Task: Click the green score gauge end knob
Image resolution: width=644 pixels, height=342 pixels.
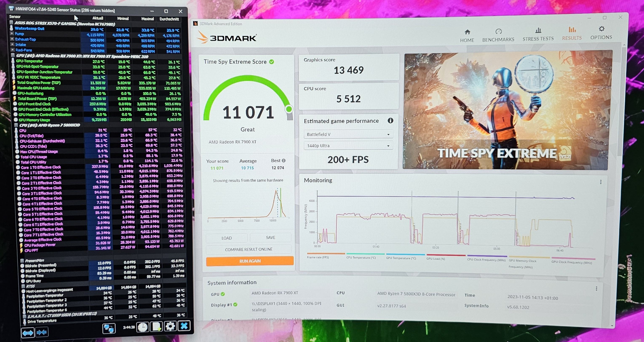Action: click(x=289, y=109)
